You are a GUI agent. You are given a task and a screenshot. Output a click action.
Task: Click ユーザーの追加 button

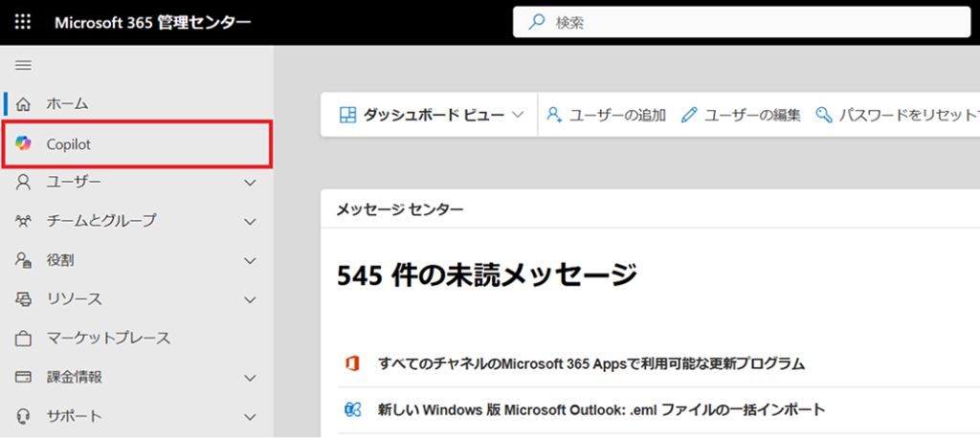(x=606, y=115)
